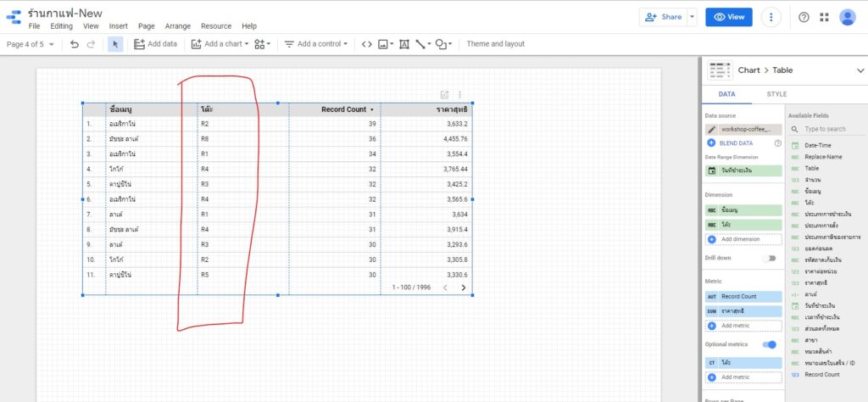Click the Type to search field
This screenshot has height=402, width=868.
point(827,129)
